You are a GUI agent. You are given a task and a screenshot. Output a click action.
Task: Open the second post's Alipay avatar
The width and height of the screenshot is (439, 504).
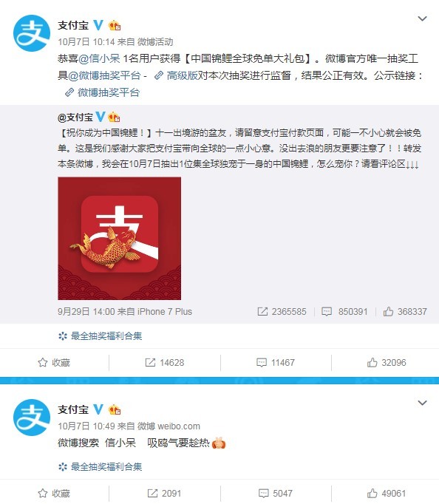[32, 418]
